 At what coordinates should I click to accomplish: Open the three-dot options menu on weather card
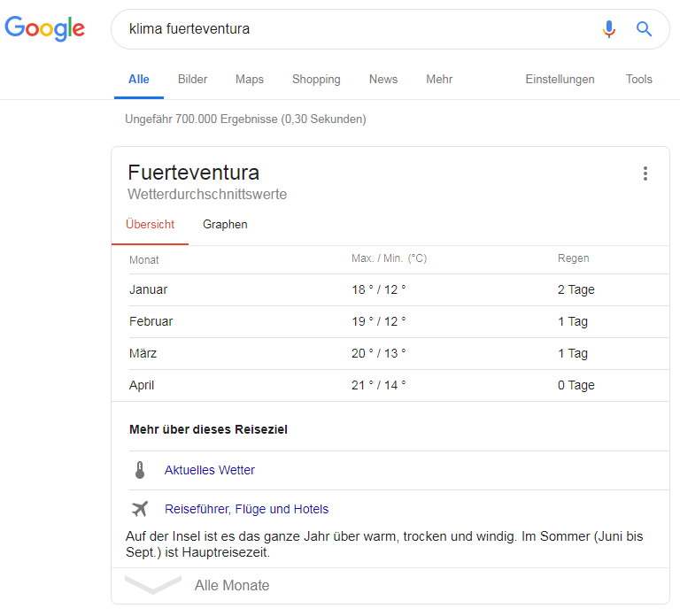tap(645, 173)
